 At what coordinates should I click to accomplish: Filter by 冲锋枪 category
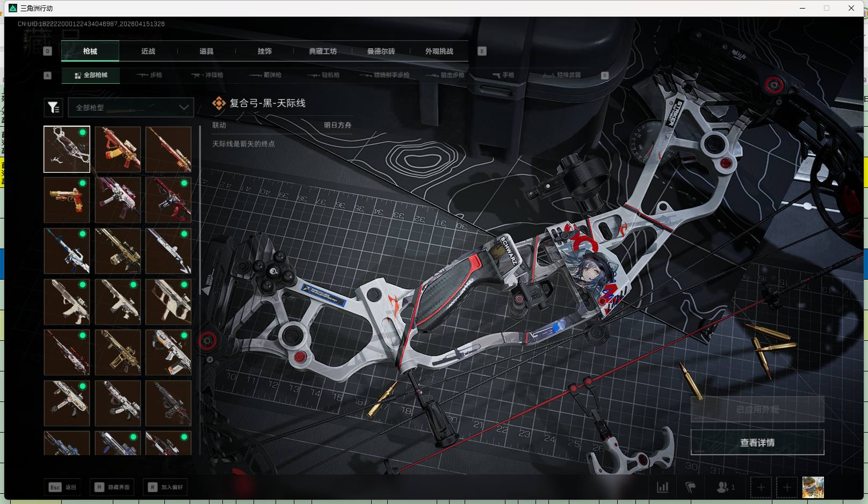tap(207, 75)
